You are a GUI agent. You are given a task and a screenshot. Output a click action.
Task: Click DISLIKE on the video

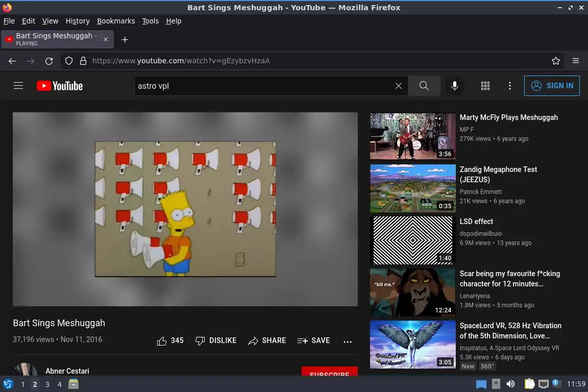(x=216, y=340)
